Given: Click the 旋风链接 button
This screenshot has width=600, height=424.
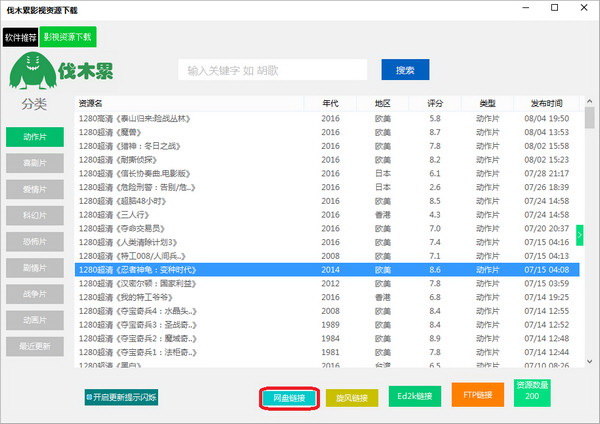Looking at the screenshot, I should [x=352, y=398].
